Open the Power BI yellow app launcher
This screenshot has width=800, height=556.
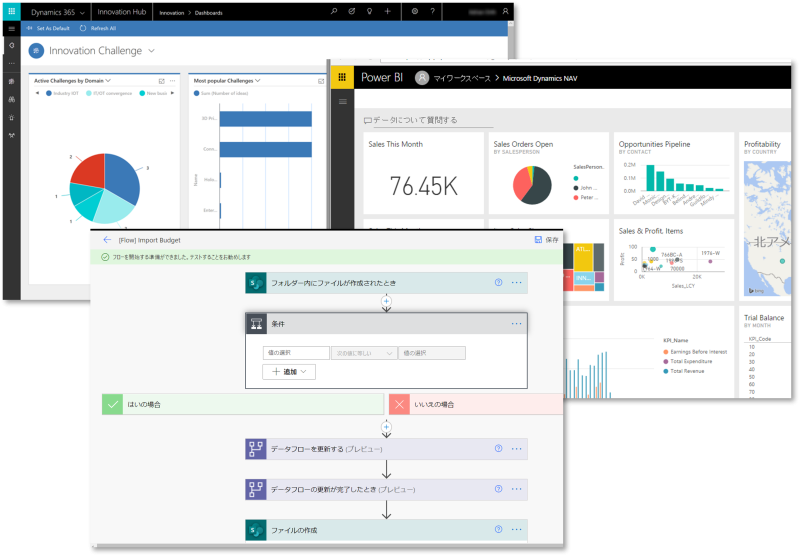click(342, 78)
